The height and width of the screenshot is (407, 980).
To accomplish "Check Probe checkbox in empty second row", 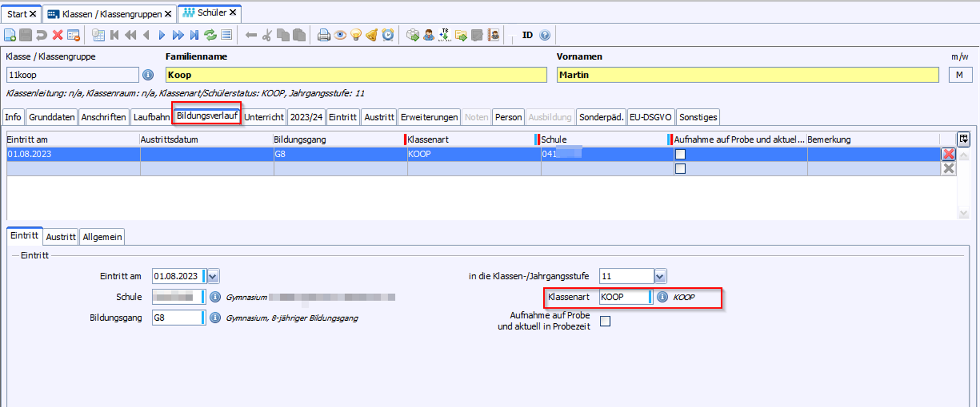I will point(680,169).
